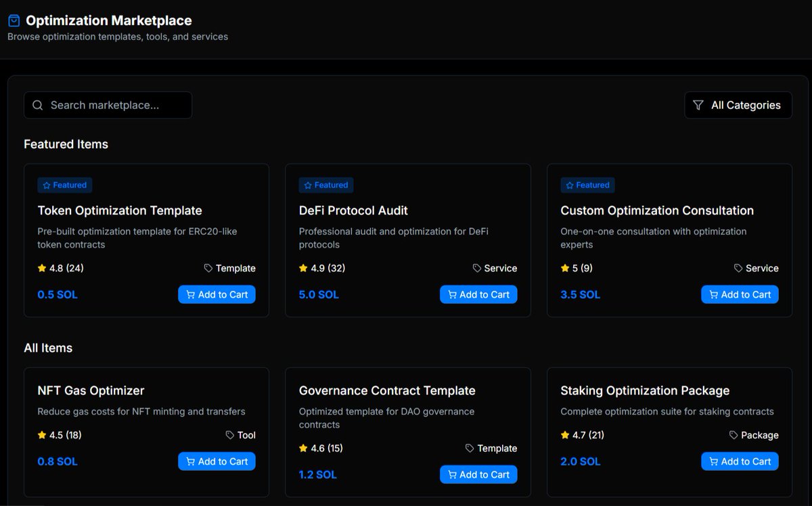Viewport: 812px width, 506px height.
Task: Add NFT Gas Optimizer to cart
Action: tap(217, 461)
